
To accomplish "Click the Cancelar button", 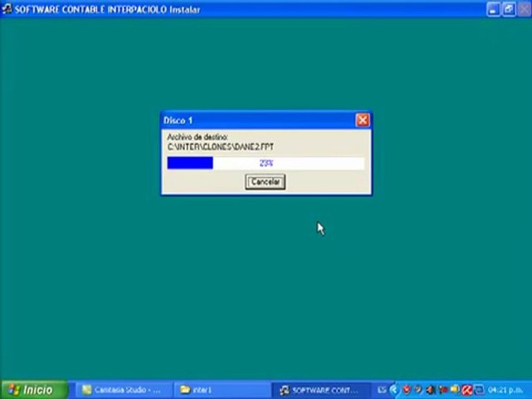I will point(265,182).
